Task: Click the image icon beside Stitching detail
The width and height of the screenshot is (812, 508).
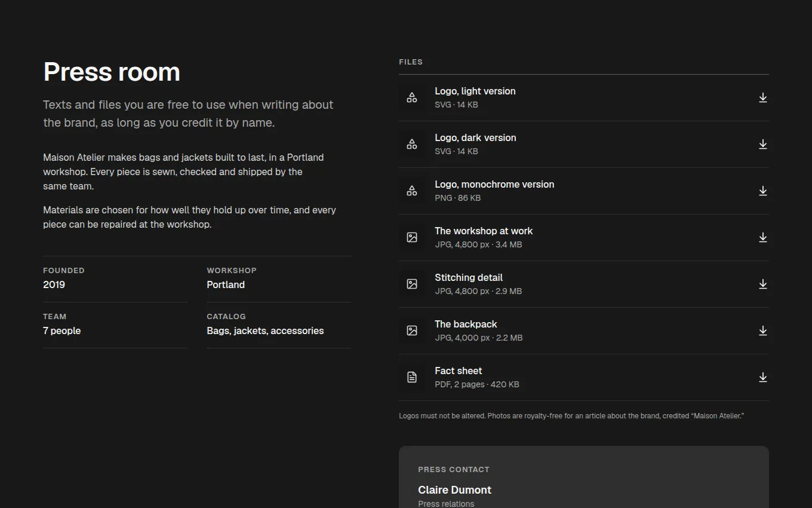Action: point(412,284)
